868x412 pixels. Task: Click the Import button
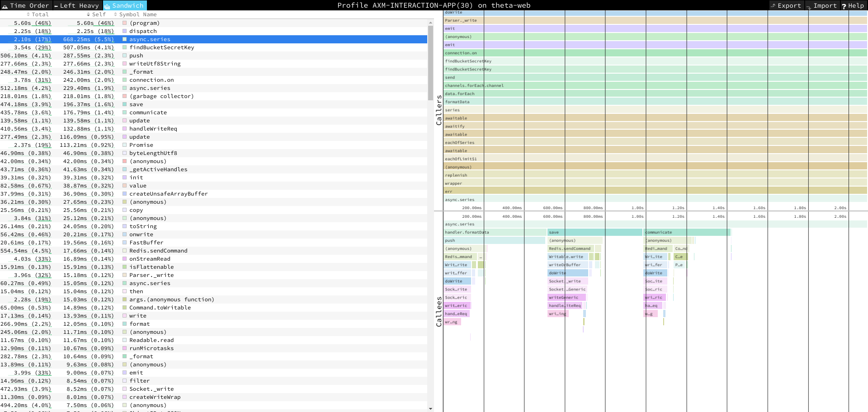click(821, 5)
